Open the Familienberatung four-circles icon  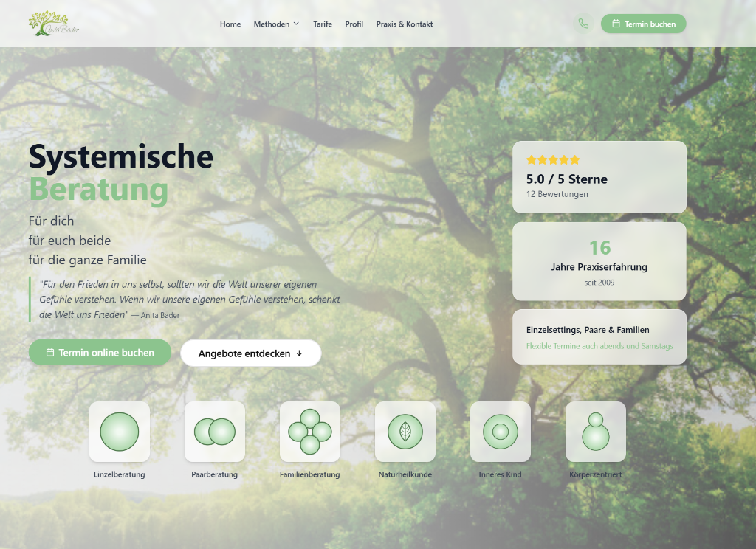click(x=310, y=432)
